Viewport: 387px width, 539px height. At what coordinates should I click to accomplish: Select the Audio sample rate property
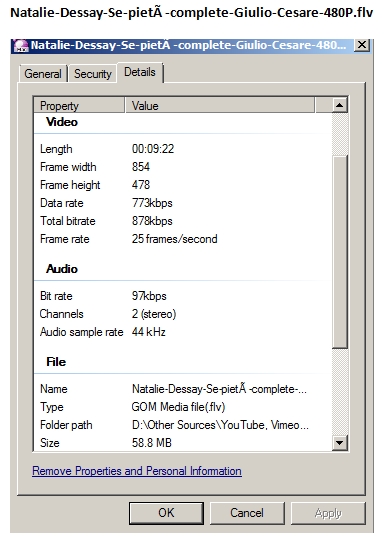(x=81, y=332)
